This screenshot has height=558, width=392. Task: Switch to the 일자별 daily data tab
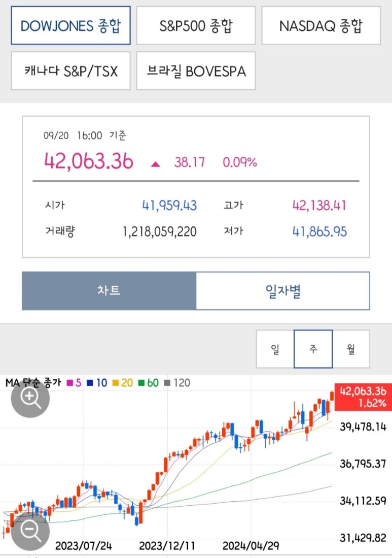[283, 291]
